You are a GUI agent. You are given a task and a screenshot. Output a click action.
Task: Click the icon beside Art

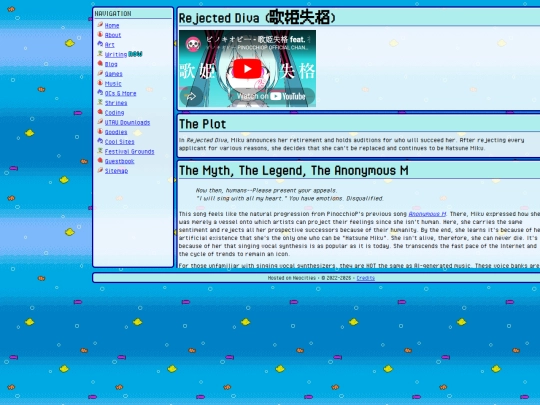click(100, 44)
